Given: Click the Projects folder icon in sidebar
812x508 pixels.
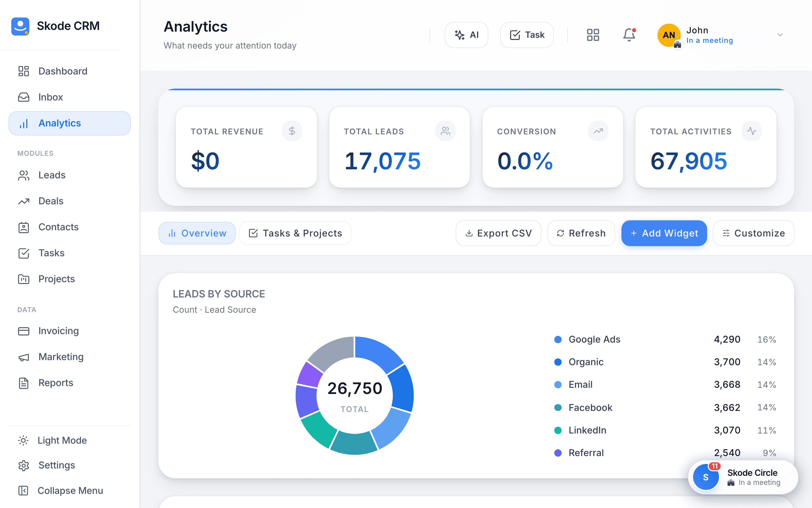Looking at the screenshot, I should (23, 279).
